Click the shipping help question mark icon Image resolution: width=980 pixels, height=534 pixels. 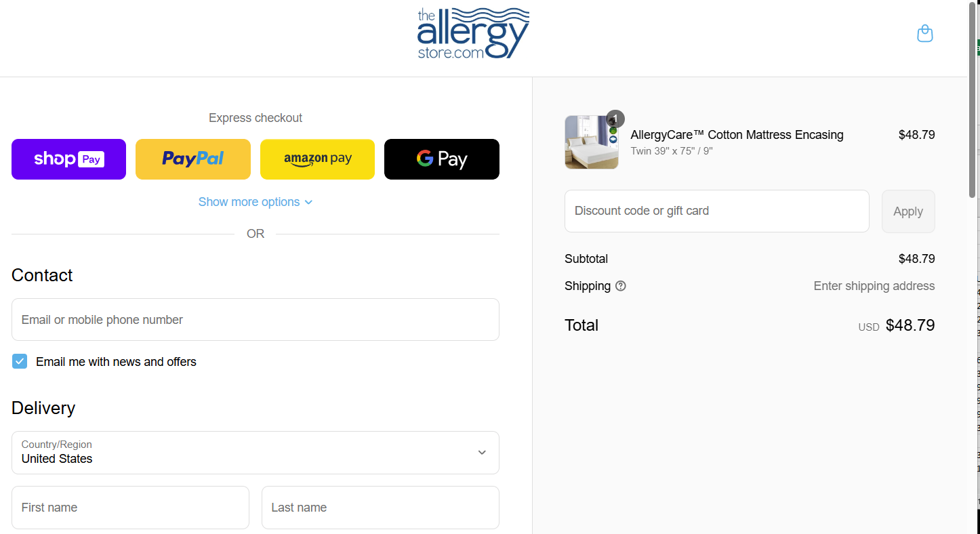point(621,286)
